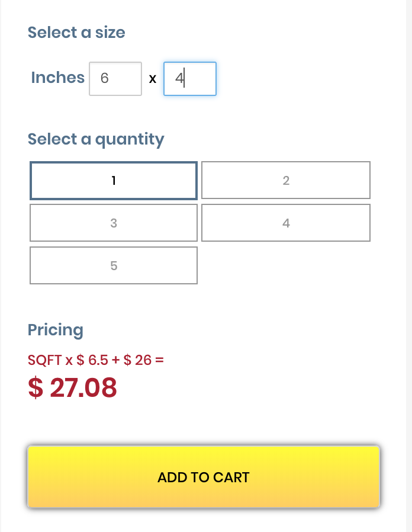Image resolution: width=412 pixels, height=532 pixels.
Task: Set quantity to 4
Action: [x=286, y=223]
